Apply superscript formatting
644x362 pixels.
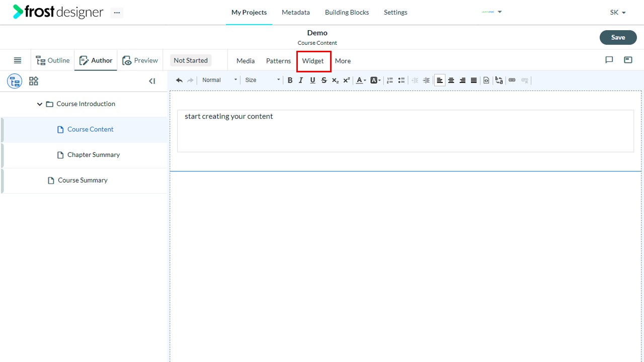tap(347, 80)
